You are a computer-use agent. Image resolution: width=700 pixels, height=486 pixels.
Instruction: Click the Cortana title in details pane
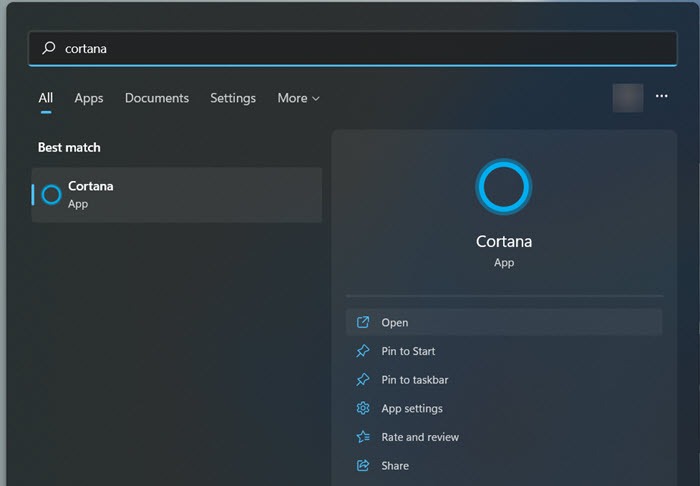(504, 241)
